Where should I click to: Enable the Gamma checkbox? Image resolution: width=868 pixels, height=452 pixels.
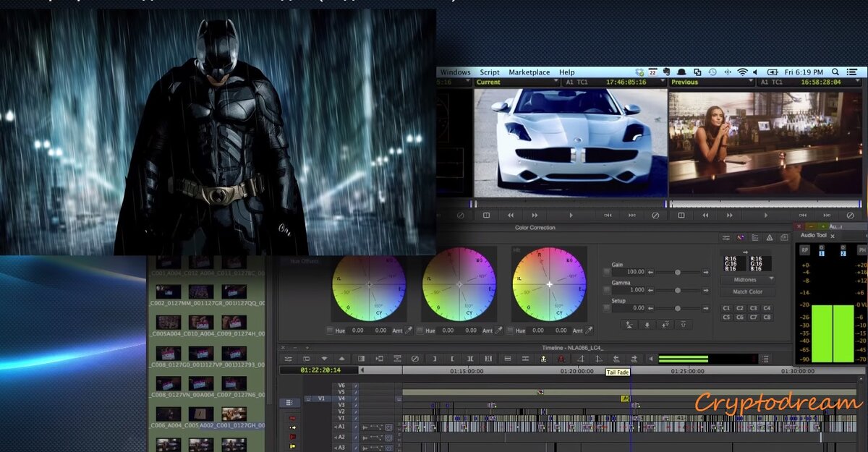pos(606,290)
